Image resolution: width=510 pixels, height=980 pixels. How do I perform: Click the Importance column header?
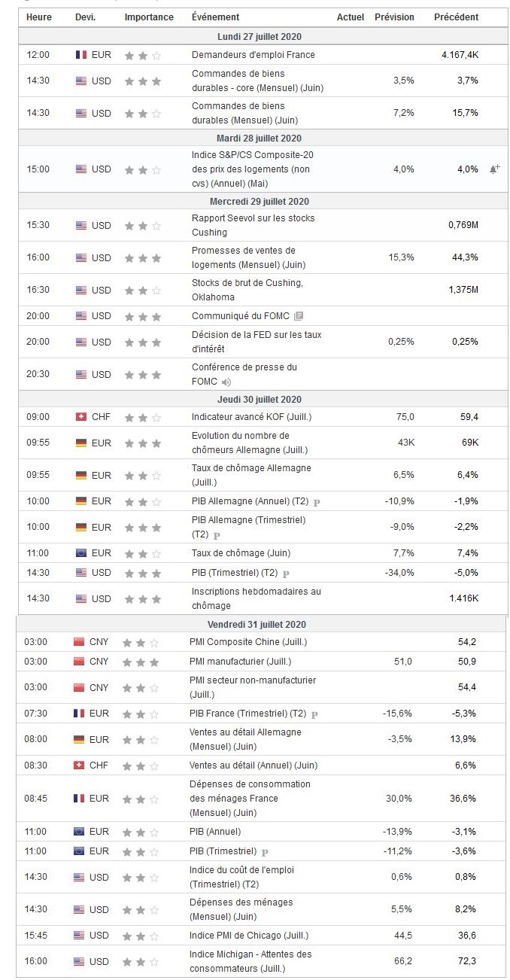149,17
